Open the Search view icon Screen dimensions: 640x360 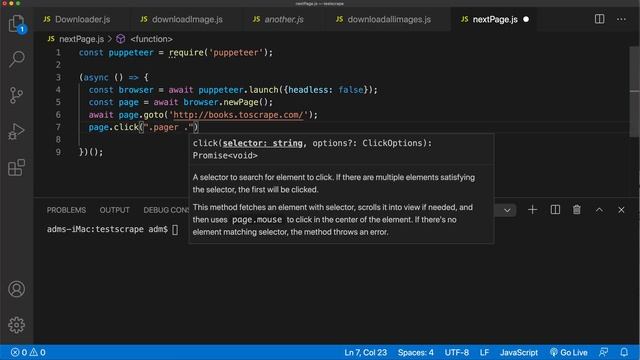[16, 59]
